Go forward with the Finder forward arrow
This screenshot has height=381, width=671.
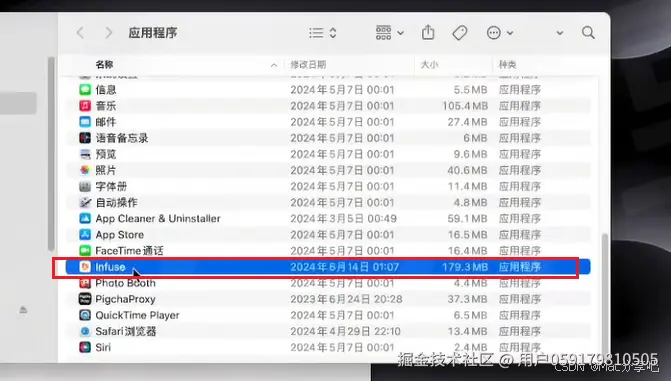coord(109,33)
